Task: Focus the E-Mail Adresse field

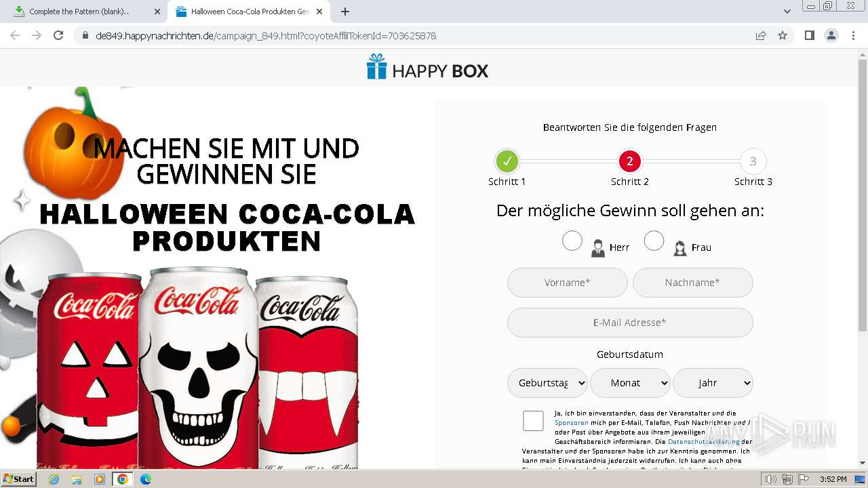Action: click(x=630, y=323)
